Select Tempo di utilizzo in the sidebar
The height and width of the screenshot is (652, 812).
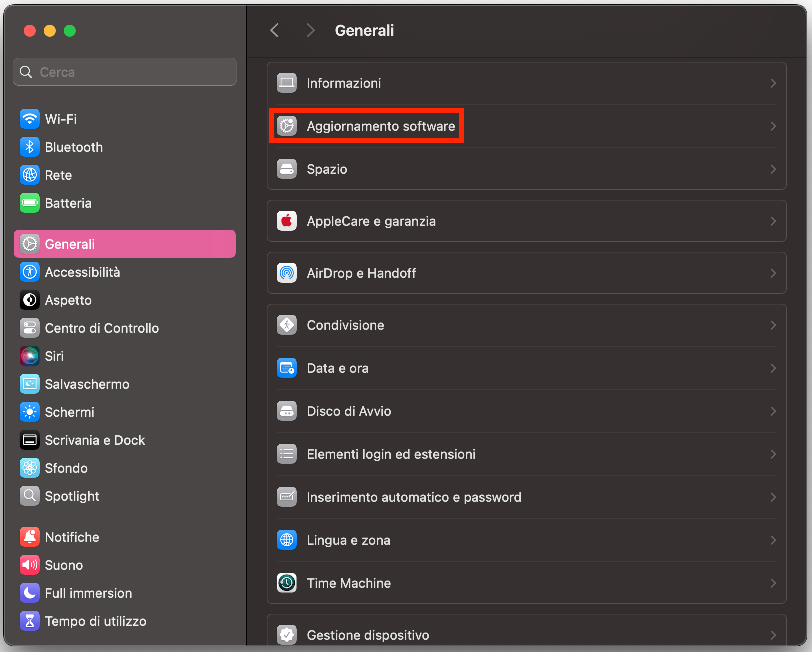[x=96, y=621]
